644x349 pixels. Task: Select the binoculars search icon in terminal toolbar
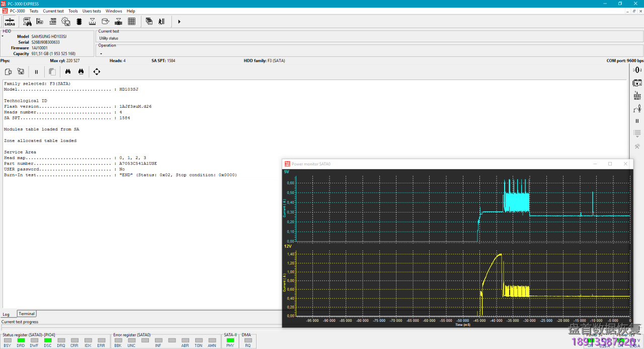coord(68,72)
